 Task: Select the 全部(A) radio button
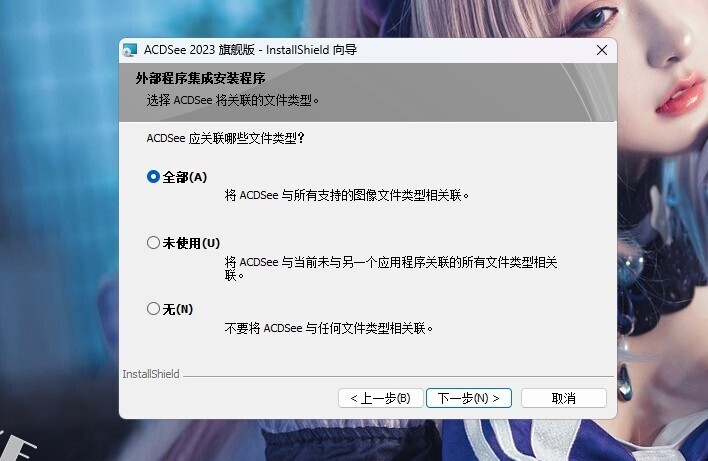point(154,177)
